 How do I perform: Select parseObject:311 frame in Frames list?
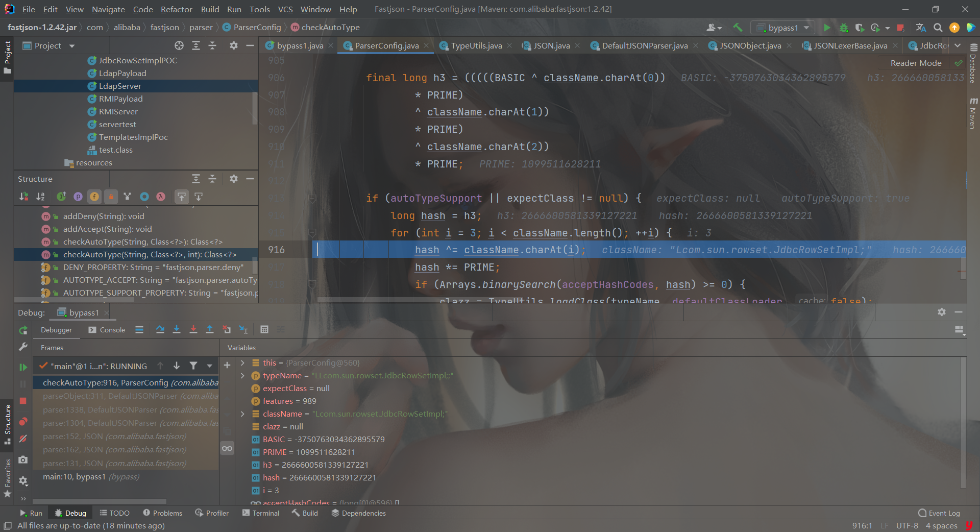tap(126, 396)
